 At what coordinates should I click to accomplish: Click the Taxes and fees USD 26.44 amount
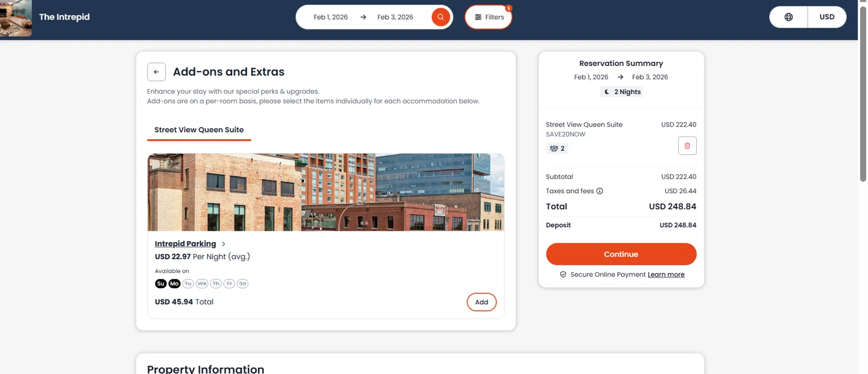tap(681, 191)
